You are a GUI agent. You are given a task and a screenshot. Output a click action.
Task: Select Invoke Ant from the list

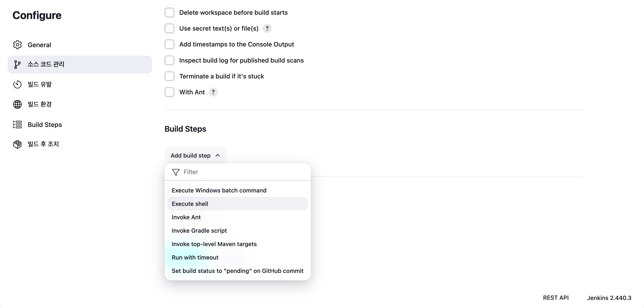pyautogui.click(x=237, y=217)
